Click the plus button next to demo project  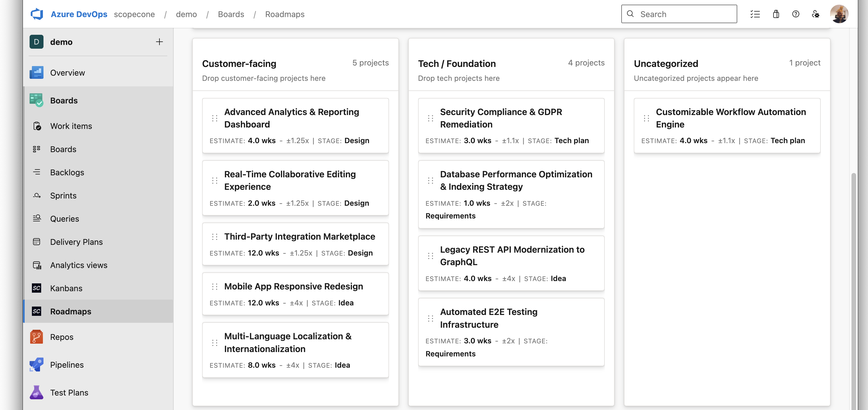(159, 41)
